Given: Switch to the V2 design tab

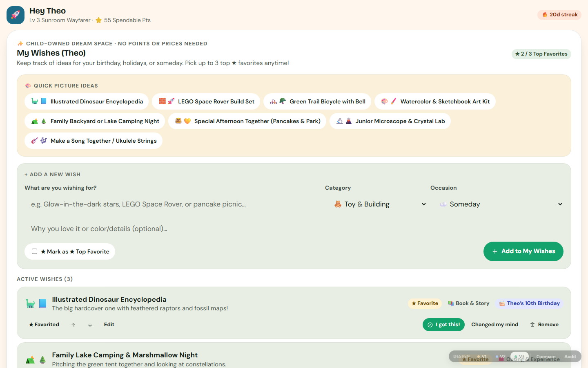Looking at the screenshot, I should [x=501, y=357].
